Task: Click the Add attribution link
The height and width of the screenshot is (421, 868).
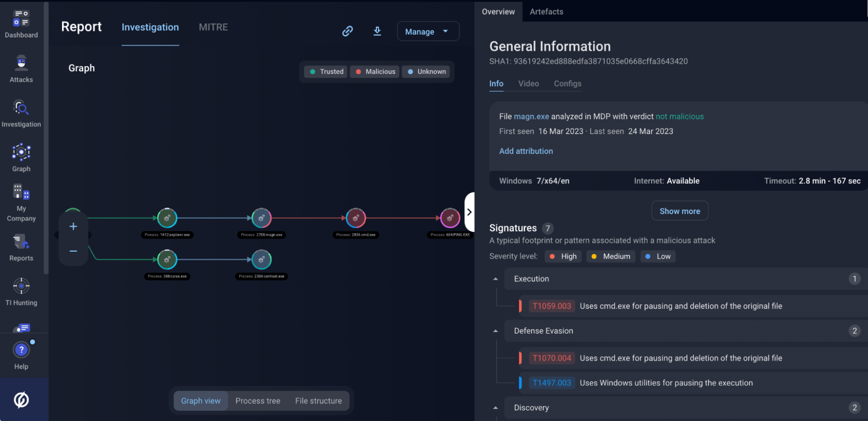Action: tap(526, 151)
